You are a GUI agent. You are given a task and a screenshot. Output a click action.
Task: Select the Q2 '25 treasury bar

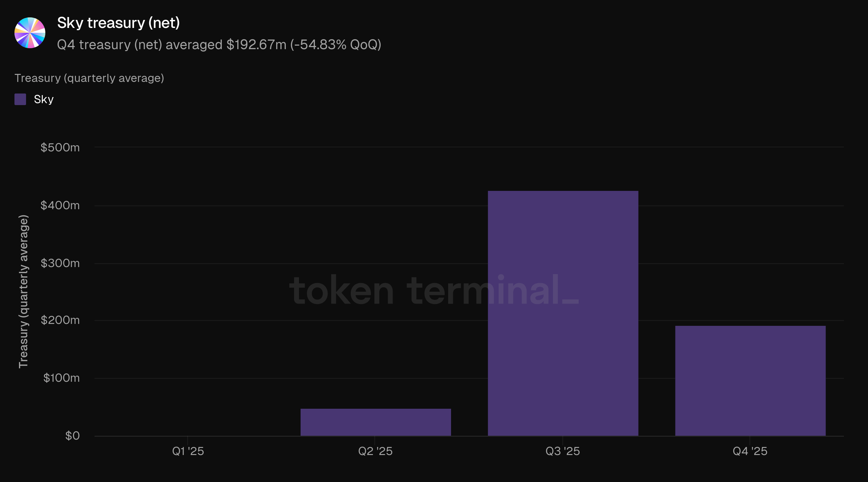[x=375, y=422]
